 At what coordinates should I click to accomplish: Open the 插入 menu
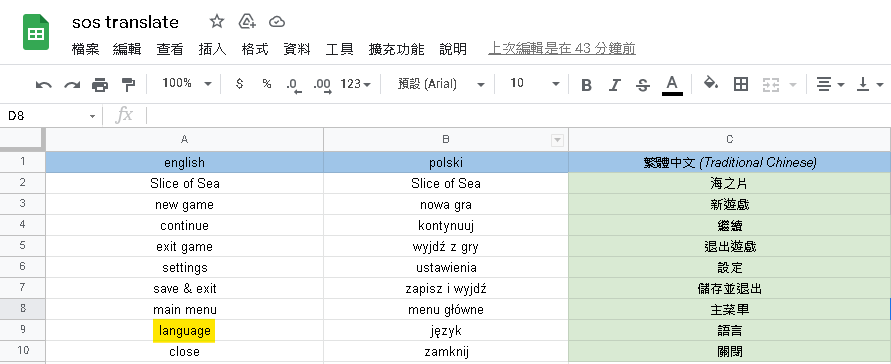[x=213, y=49]
